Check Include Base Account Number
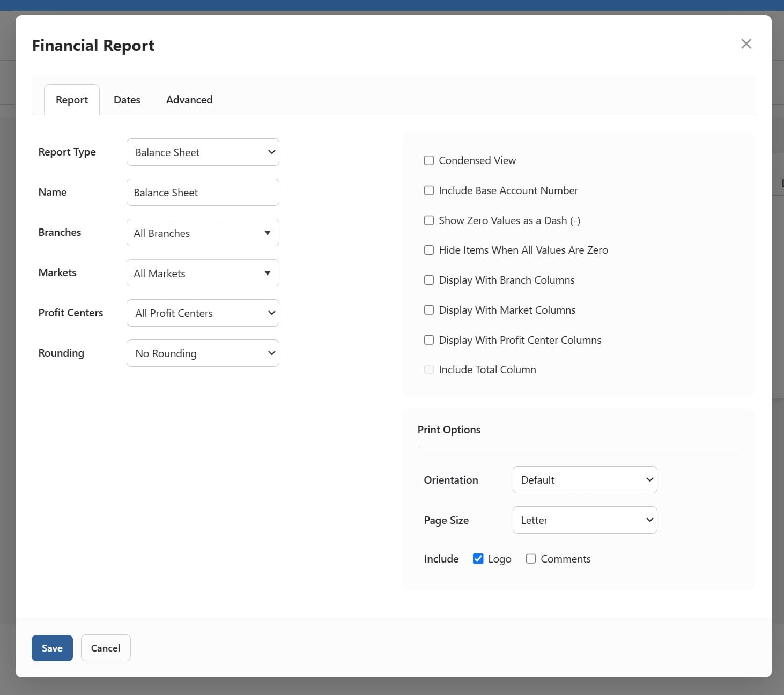Viewport: 784px width, 695px height. (429, 190)
